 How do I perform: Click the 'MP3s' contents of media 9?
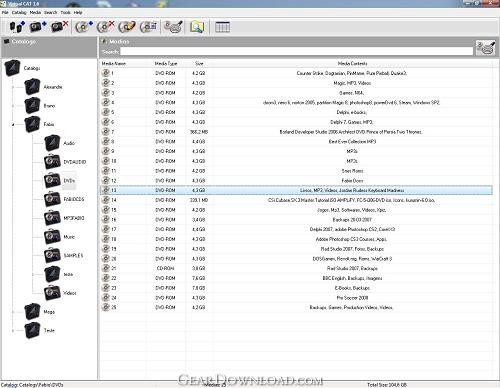coord(352,151)
